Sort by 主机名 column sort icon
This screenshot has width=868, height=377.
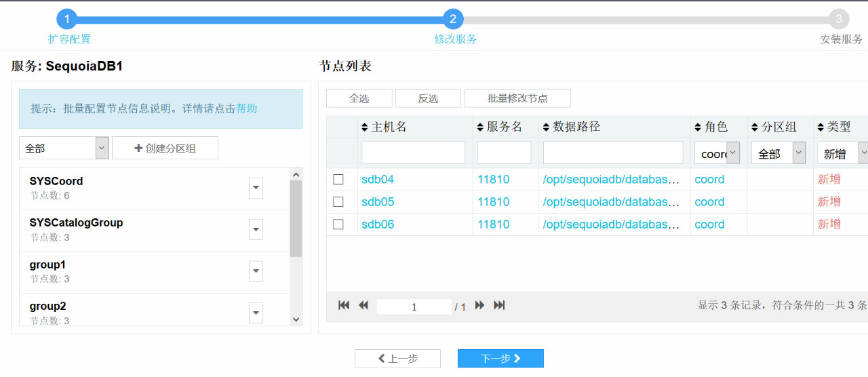pyautogui.click(x=365, y=127)
